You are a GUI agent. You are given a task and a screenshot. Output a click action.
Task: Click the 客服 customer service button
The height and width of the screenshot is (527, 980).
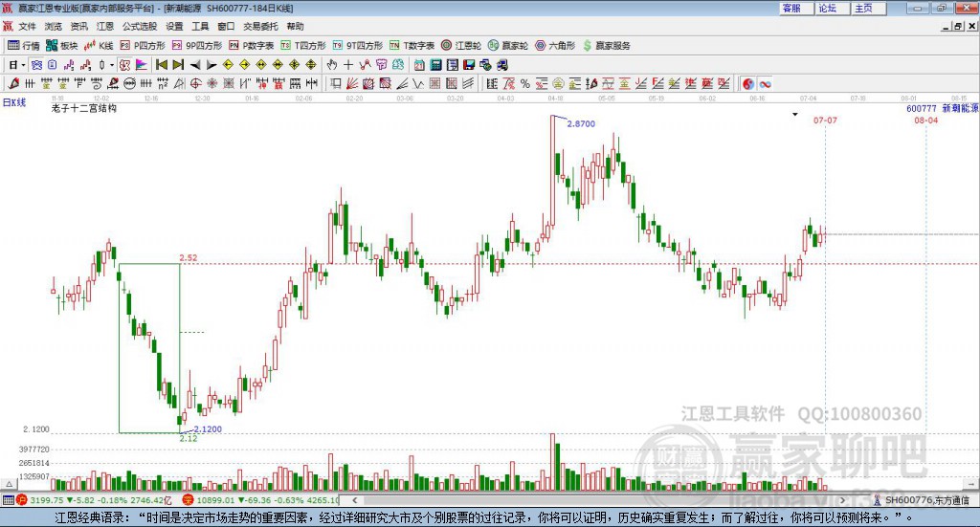coord(791,8)
